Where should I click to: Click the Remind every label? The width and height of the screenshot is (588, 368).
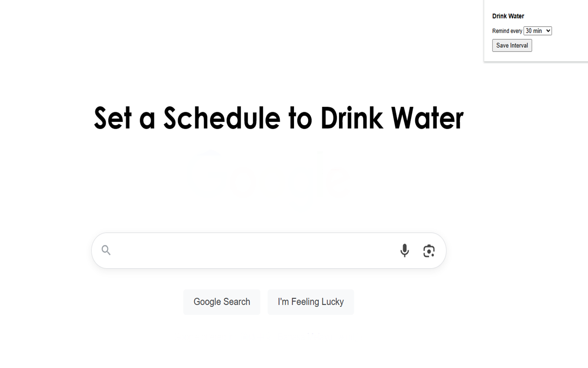pos(507,31)
